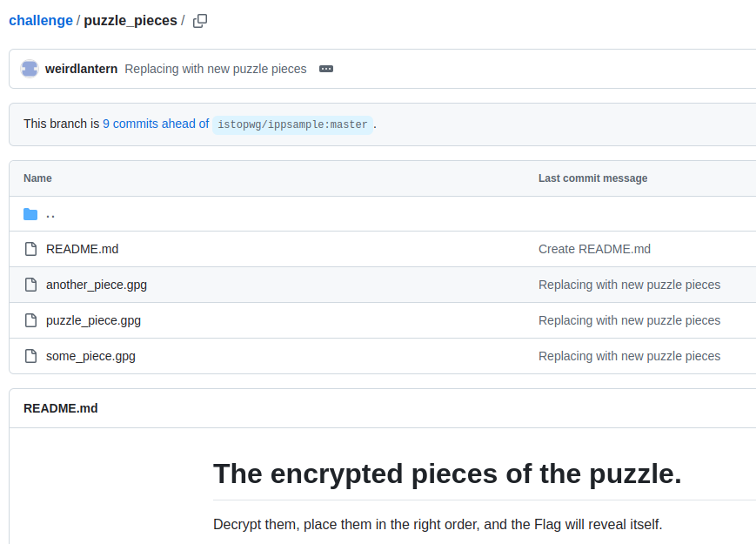Open some_piece.gpg
The height and width of the screenshot is (544, 756).
90,355
